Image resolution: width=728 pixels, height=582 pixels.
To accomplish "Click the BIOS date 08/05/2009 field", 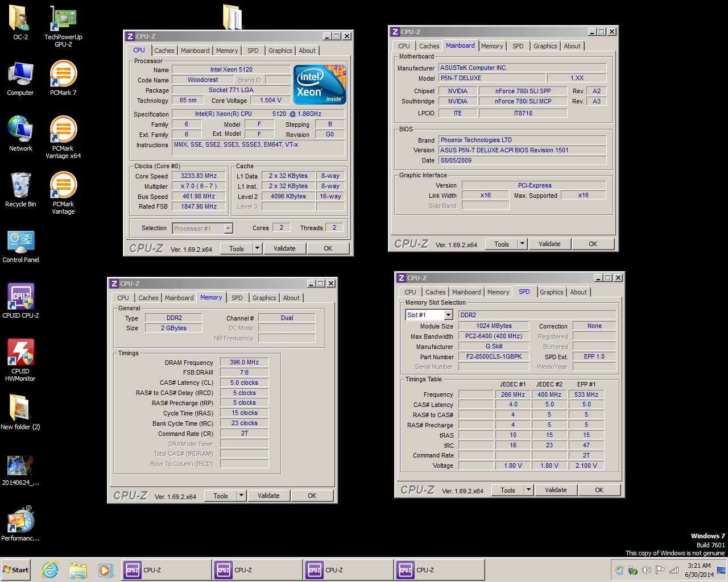I will (x=522, y=160).
